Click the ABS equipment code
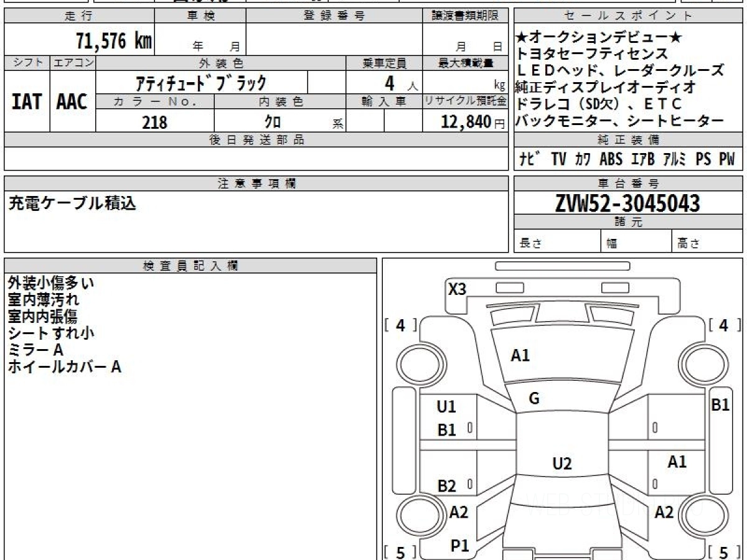 click(x=611, y=159)
